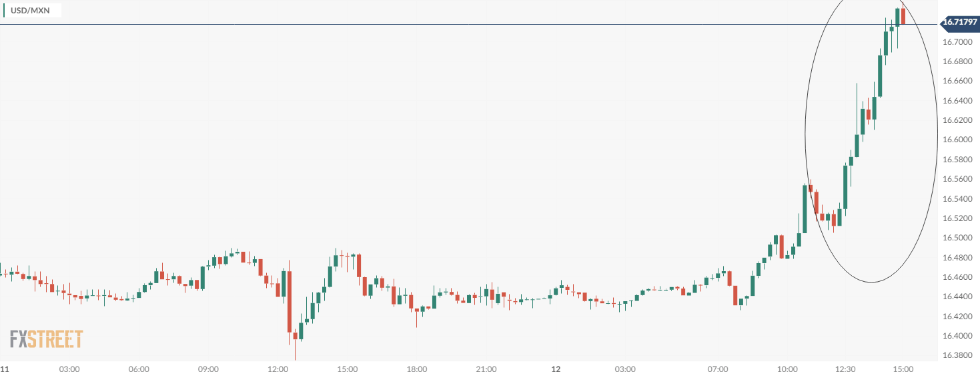Select the 12:00 time axis label
This screenshot has width=980, height=378.
tap(278, 369)
